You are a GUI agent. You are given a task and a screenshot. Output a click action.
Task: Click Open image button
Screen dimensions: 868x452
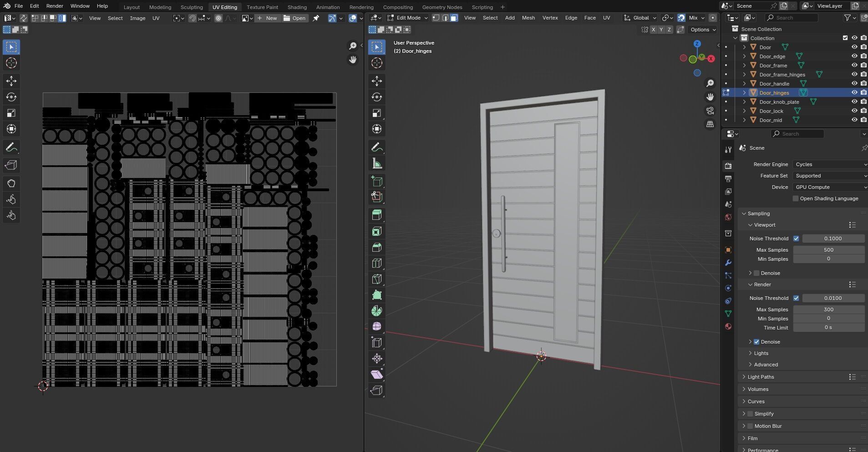coord(294,18)
